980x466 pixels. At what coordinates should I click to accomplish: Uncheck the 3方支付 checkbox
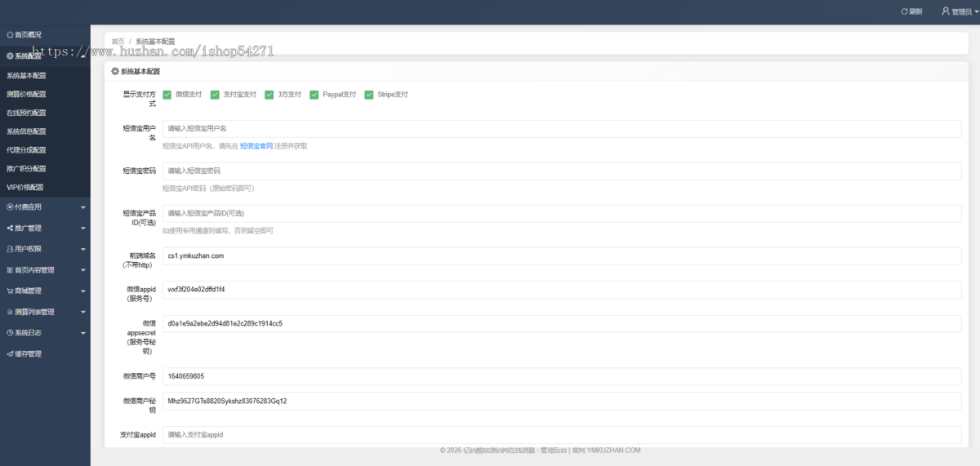pos(269,95)
